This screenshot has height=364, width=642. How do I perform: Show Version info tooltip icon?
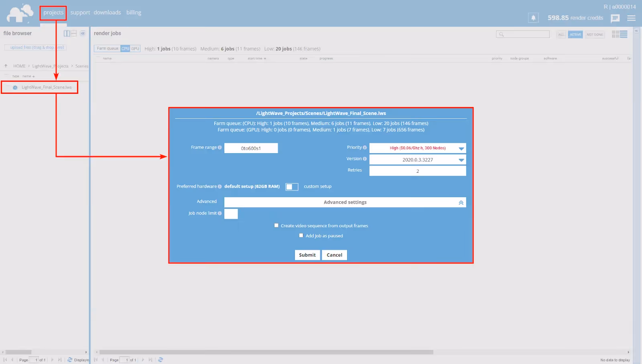tap(365, 159)
